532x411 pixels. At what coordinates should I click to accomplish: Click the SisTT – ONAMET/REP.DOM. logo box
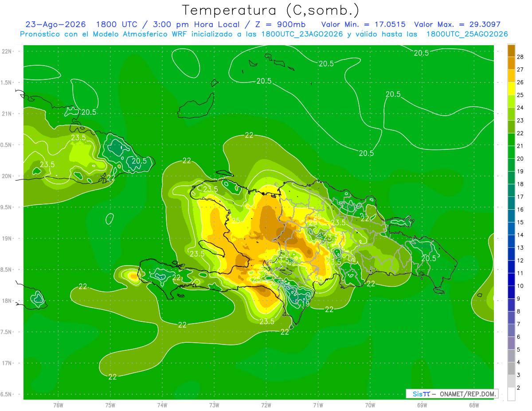452,394
